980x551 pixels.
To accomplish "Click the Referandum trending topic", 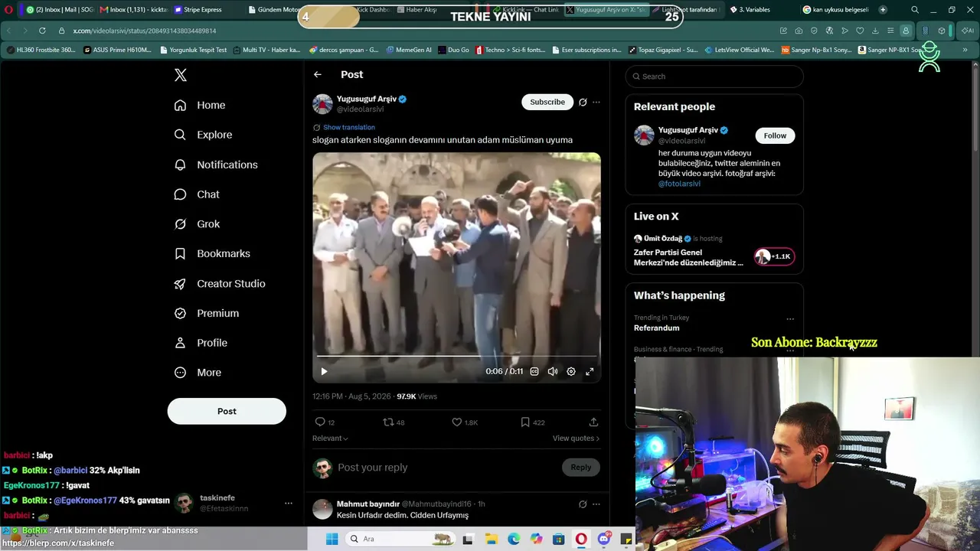I will (656, 328).
